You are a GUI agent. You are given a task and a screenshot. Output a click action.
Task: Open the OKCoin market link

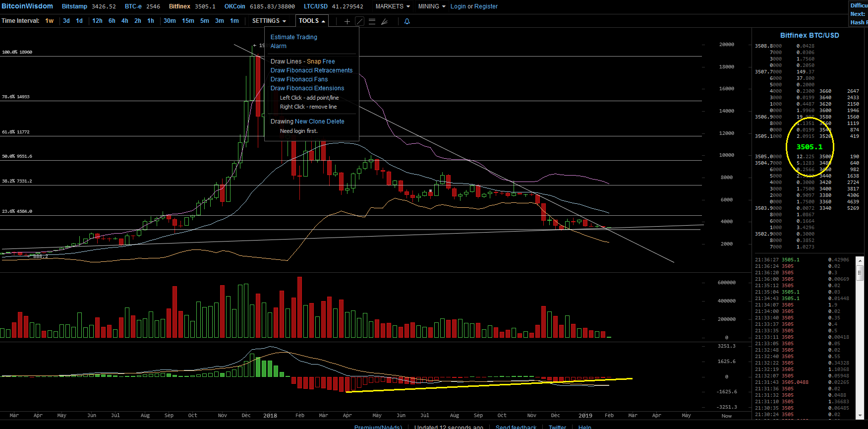coord(235,6)
